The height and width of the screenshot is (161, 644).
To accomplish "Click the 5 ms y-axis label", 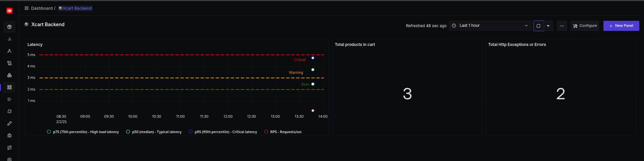I will tap(31, 55).
